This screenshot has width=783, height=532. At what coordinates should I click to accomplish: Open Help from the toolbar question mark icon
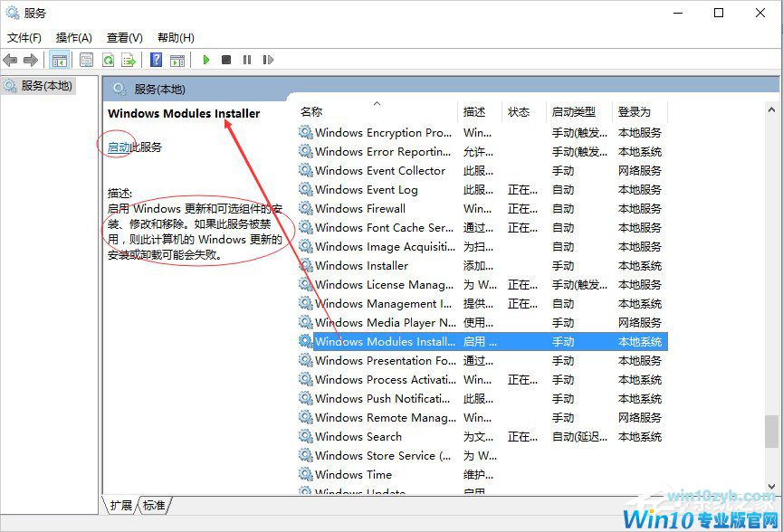(x=155, y=60)
